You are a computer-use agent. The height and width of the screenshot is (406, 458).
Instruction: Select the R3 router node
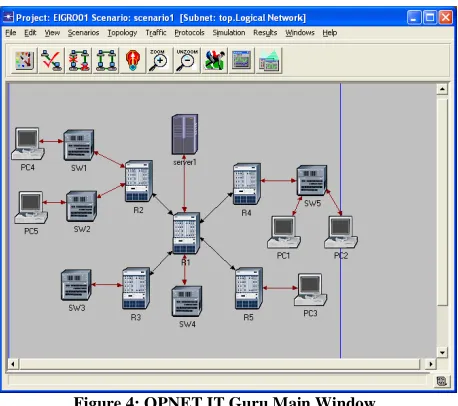[136, 288]
